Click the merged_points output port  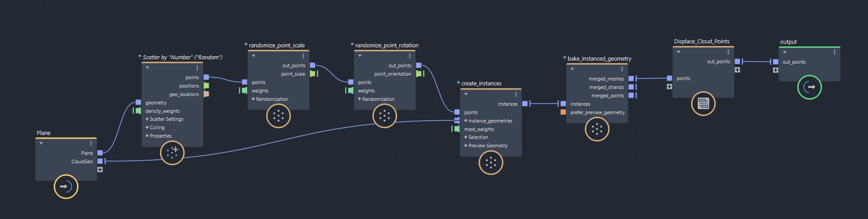tap(631, 96)
